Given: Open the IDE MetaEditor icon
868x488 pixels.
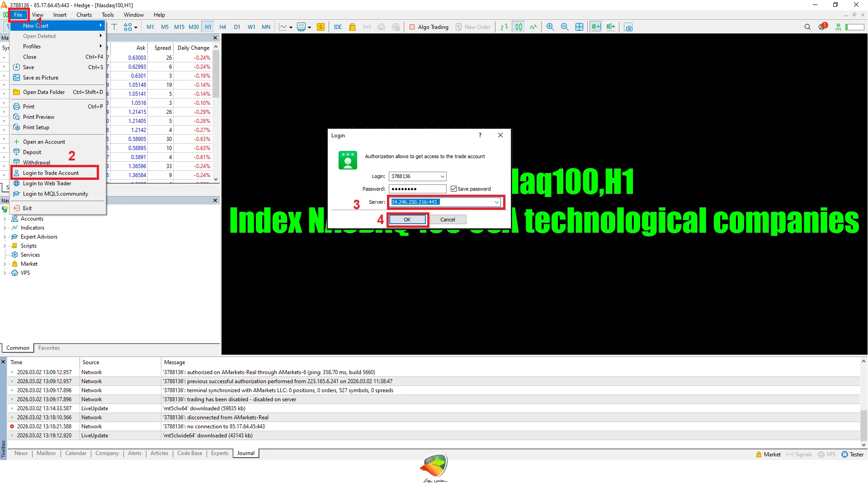Looking at the screenshot, I should pyautogui.click(x=338, y=27).
